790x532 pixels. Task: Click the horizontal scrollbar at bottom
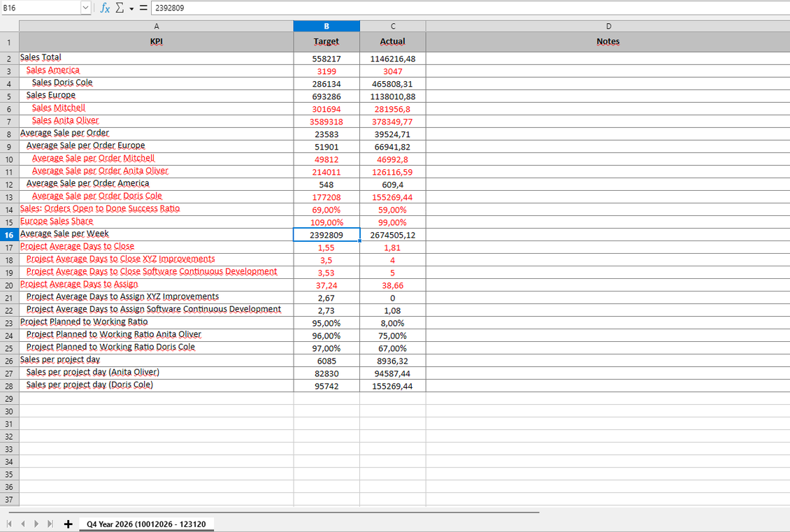pos(275,512)
